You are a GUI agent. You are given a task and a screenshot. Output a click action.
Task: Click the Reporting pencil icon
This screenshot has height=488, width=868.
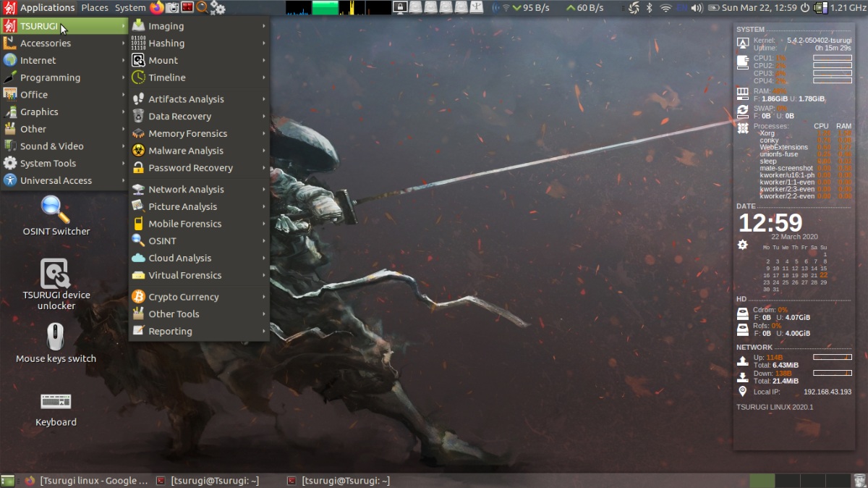138,331
